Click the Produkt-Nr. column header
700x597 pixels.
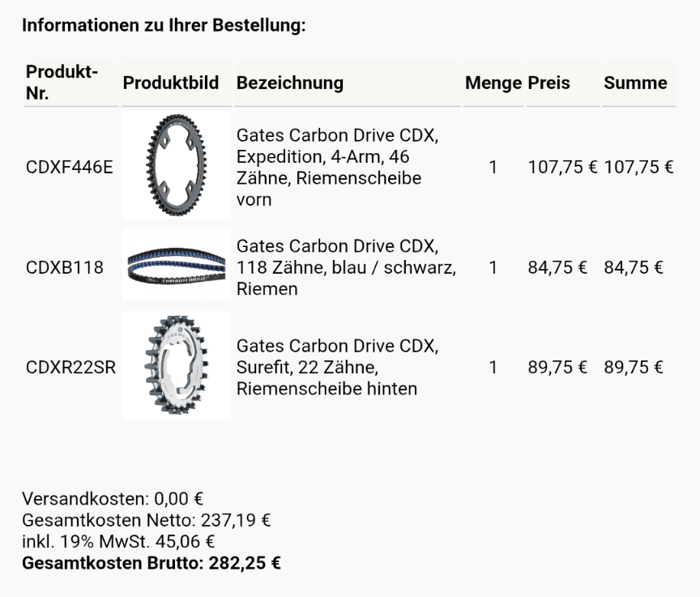coord(62,83)
